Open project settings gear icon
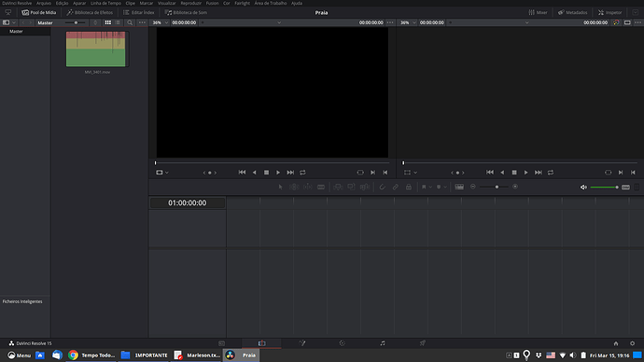The image size is (644, 362). click(633, 343)
